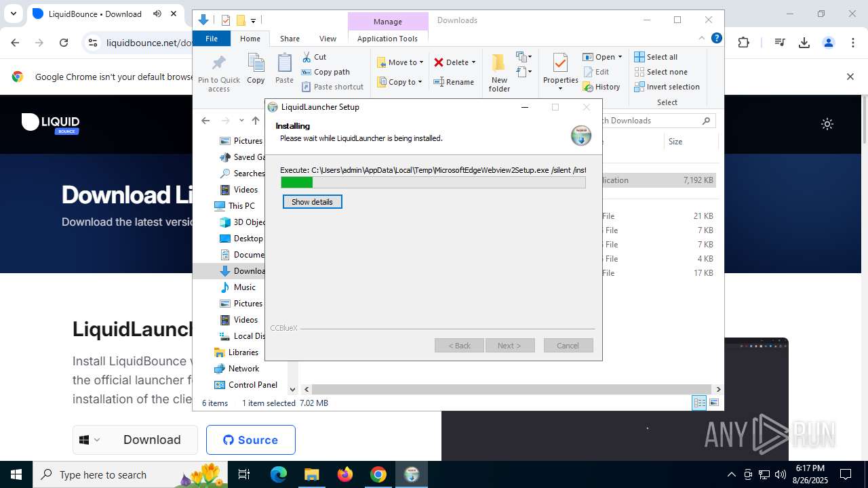Dismiss the default browser notification bar
Screen dimensions: 868x488
(850, 77)
